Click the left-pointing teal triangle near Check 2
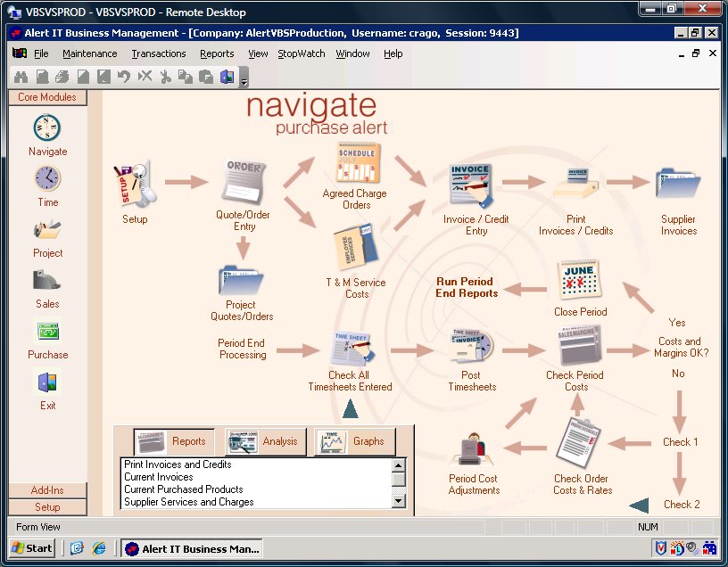Screen dimensions: 728x567 coord(639,505)
